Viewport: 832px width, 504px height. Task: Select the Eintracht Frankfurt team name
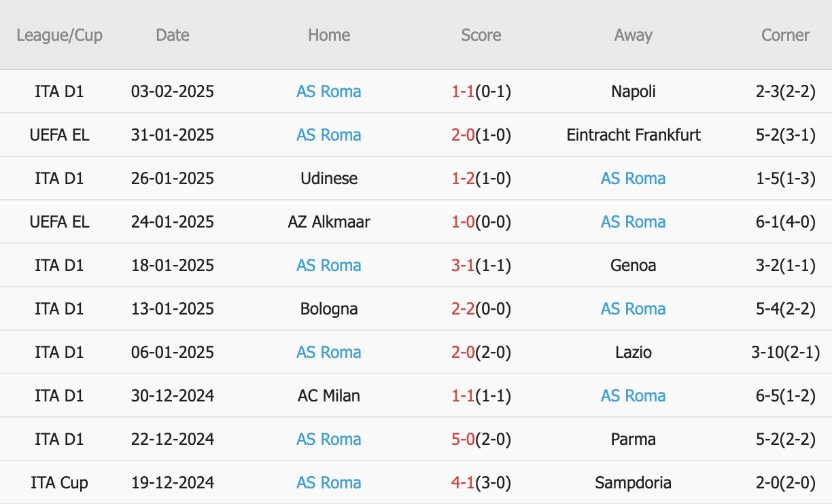pyautogui.click(x=634, y=135)
